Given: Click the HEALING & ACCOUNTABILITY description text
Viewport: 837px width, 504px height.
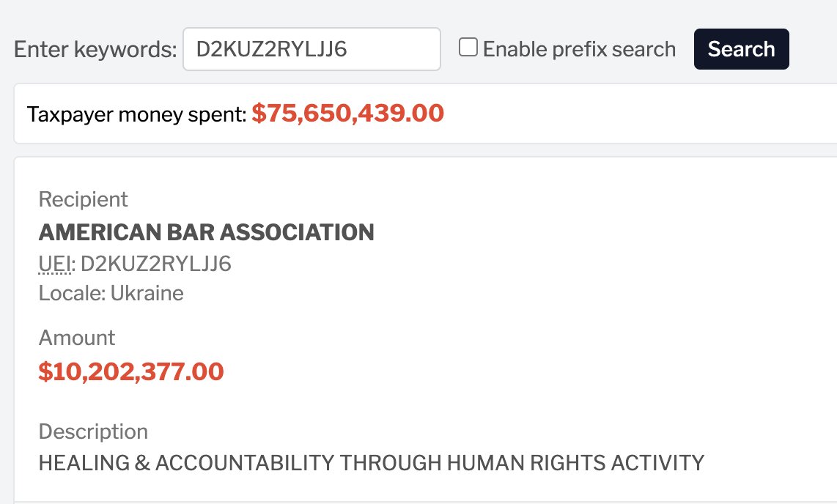Looking at the screenshot, I should coord(371,463).
